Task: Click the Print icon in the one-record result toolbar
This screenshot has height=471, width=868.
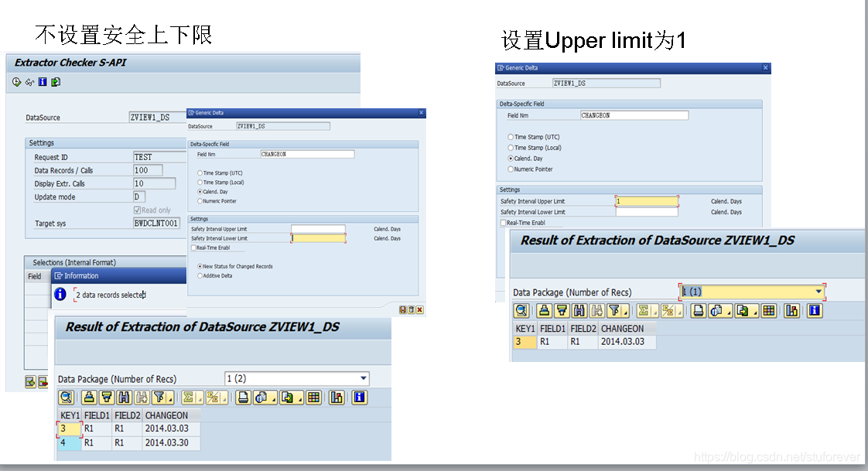Action: tap(699, 311)
